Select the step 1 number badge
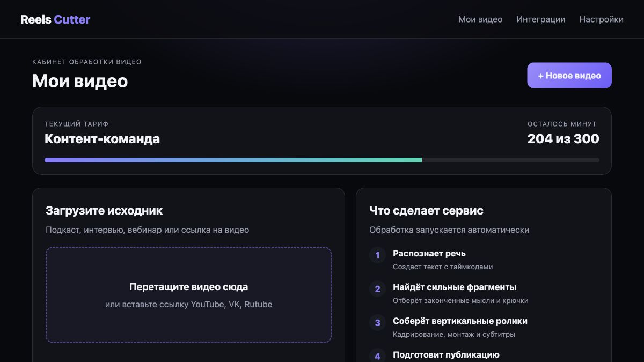 377,255
